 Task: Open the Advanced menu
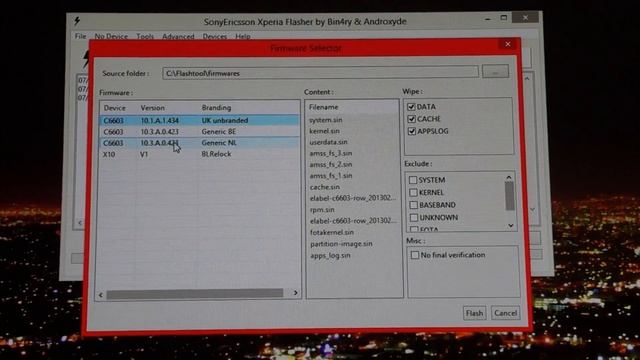coord(178,36)
